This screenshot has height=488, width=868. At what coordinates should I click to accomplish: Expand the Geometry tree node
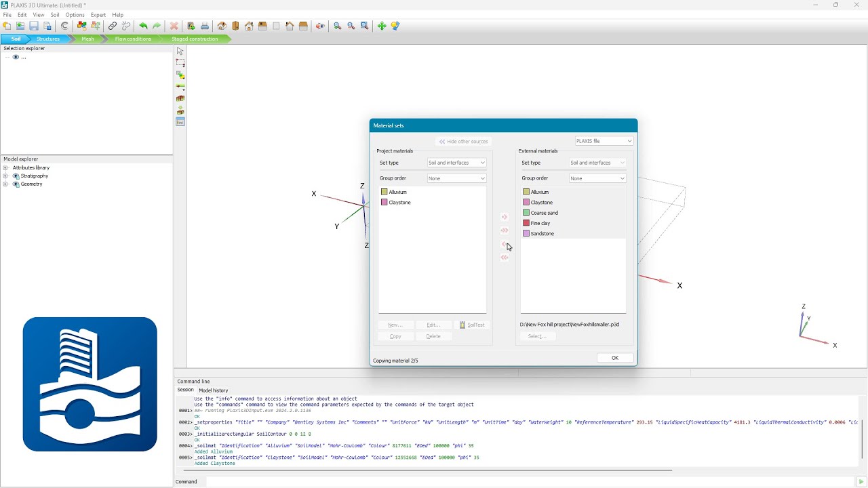click(x=5, y=184)
